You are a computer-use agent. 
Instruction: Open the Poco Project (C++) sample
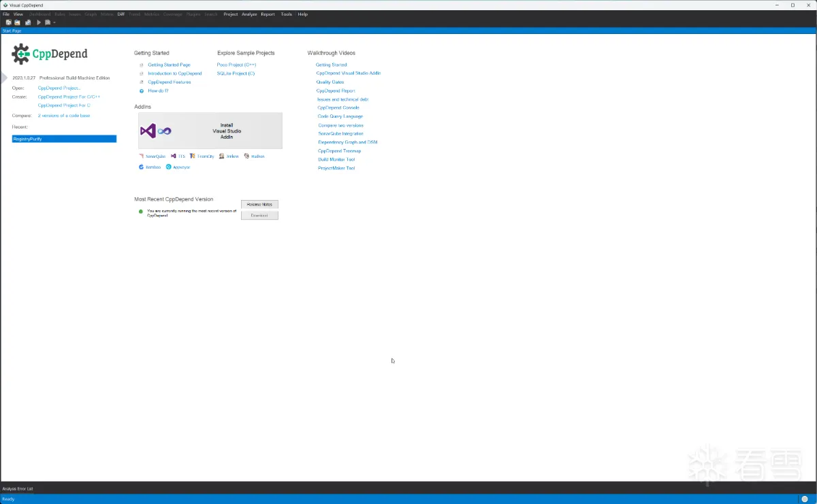coord(236,65)
